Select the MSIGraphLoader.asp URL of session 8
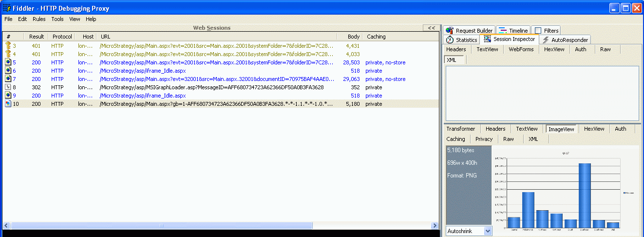 point(211,87)
